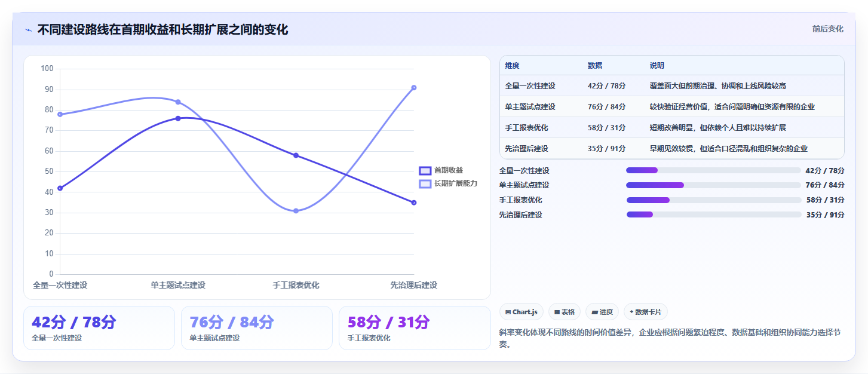Click table cell 76分 / 84分
This screenshot has width=868, height=374.
[x=606, y=107]
